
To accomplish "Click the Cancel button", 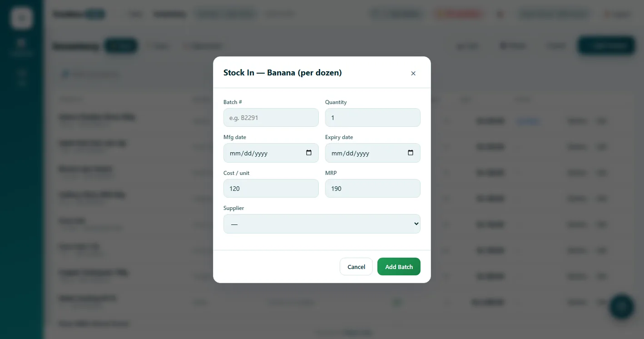I will [356, 267].
